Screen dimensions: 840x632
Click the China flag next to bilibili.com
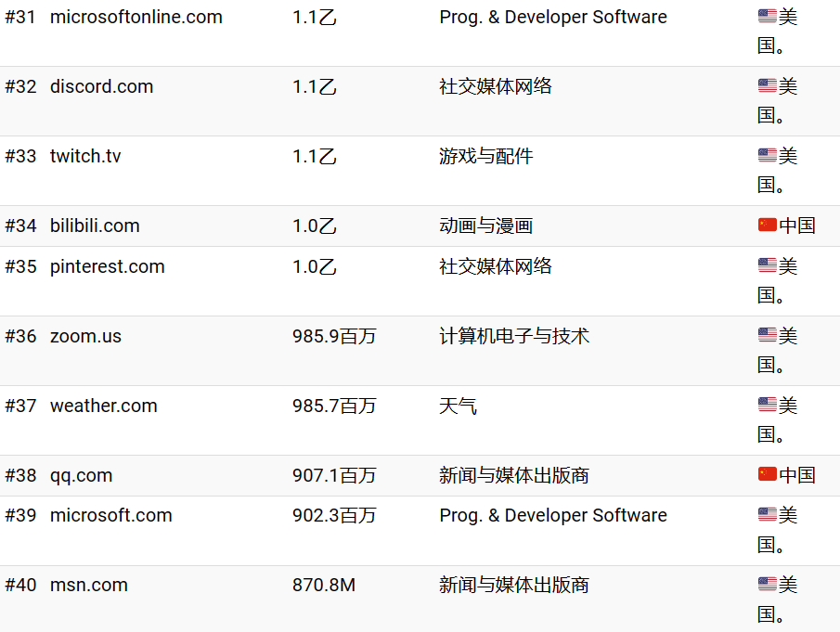coord(767,226)
